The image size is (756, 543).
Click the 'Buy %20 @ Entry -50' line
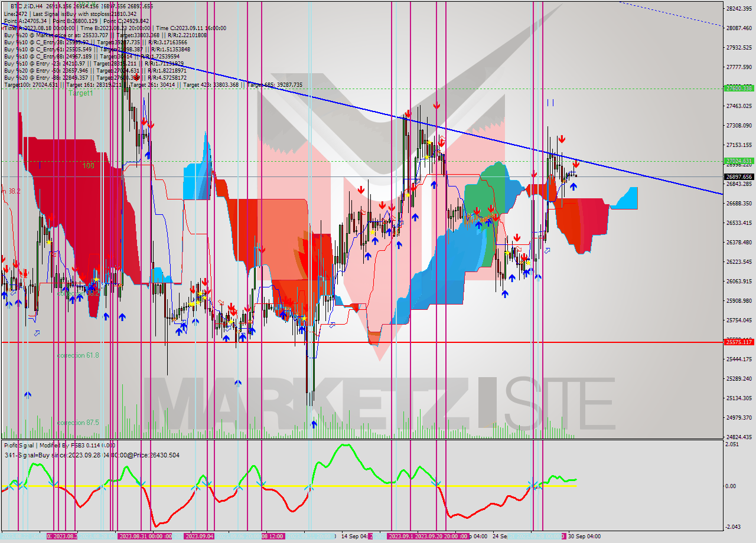(x=95, y=71)
